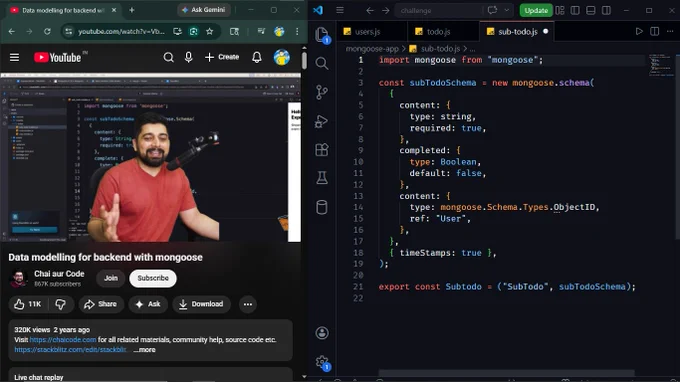Open the Explorer view in VS Code

[322, 34]
